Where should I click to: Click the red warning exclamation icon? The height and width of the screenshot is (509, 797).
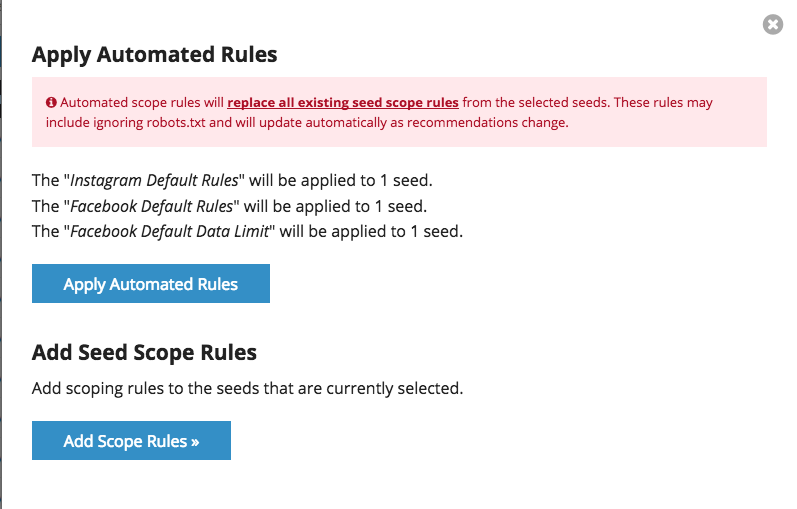[51, 103]
